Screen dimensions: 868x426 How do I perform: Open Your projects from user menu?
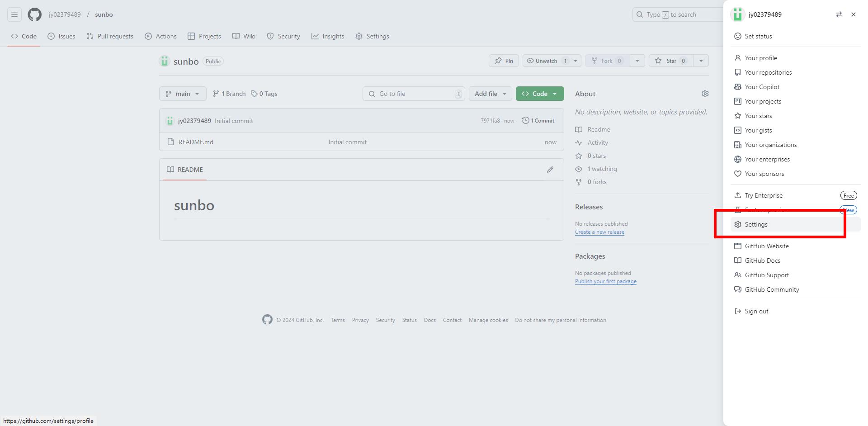coord(796,101)
